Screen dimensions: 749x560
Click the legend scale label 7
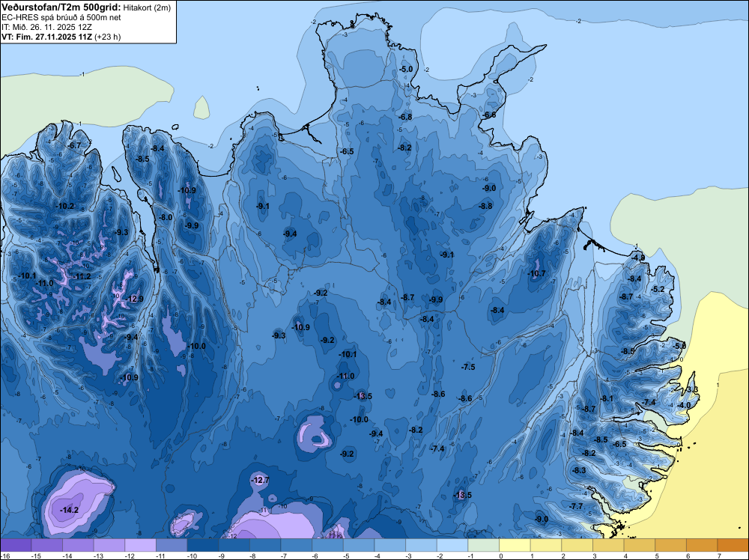click(719, 556)
